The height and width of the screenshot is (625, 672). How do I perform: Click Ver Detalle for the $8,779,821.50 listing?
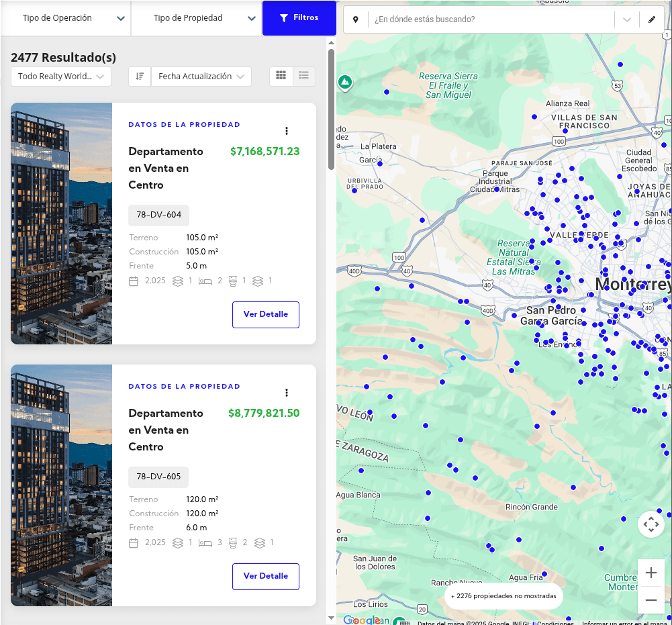266,576
